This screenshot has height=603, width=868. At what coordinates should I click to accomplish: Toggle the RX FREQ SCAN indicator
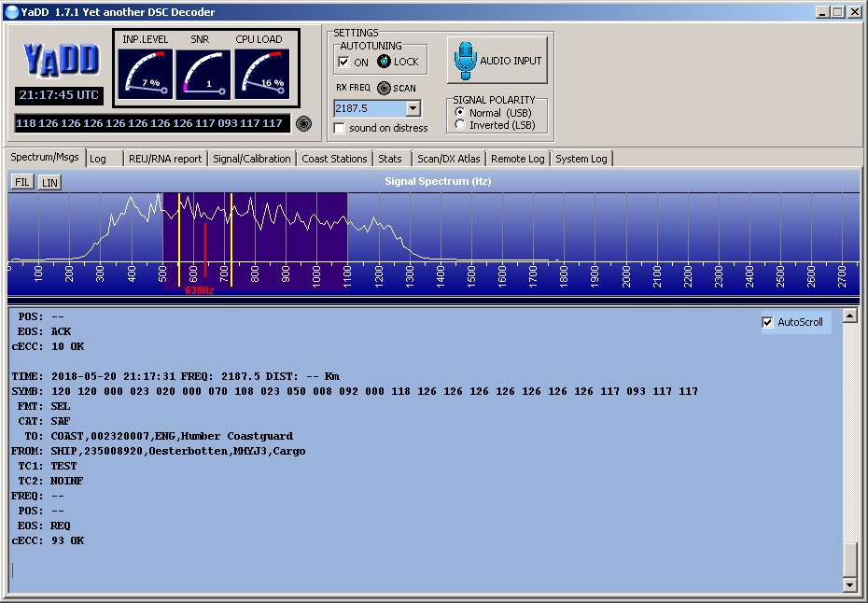click(384, 88)
